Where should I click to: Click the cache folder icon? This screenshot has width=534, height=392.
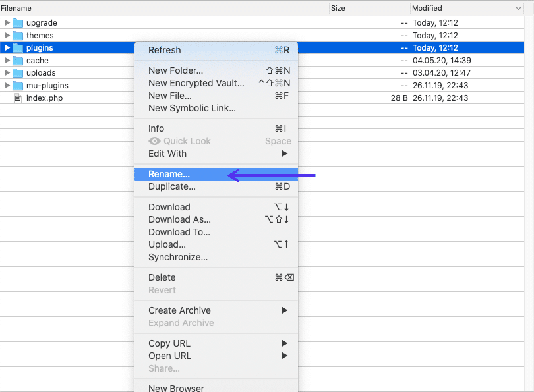[18, 60]
